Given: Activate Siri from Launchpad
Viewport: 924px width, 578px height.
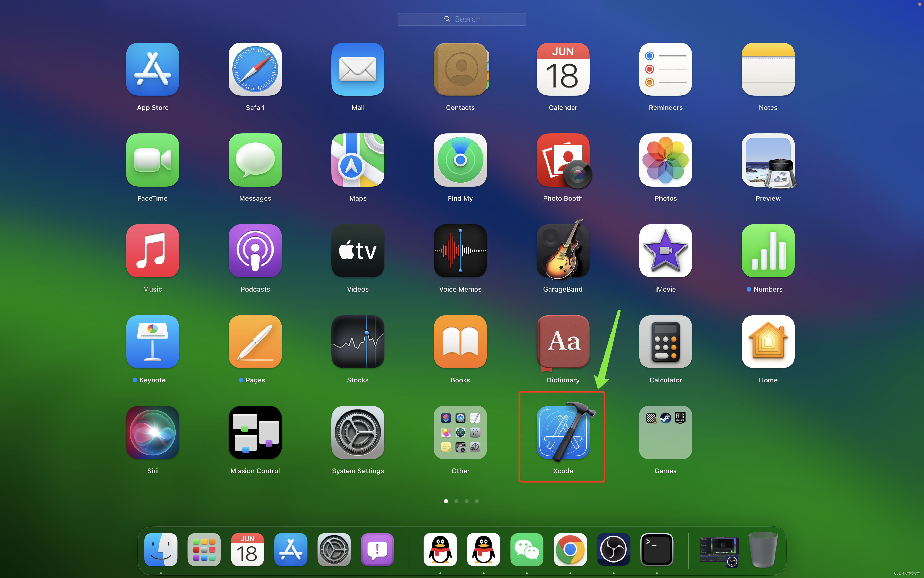Looking at the screenshot, I should [x=152, y=432].
